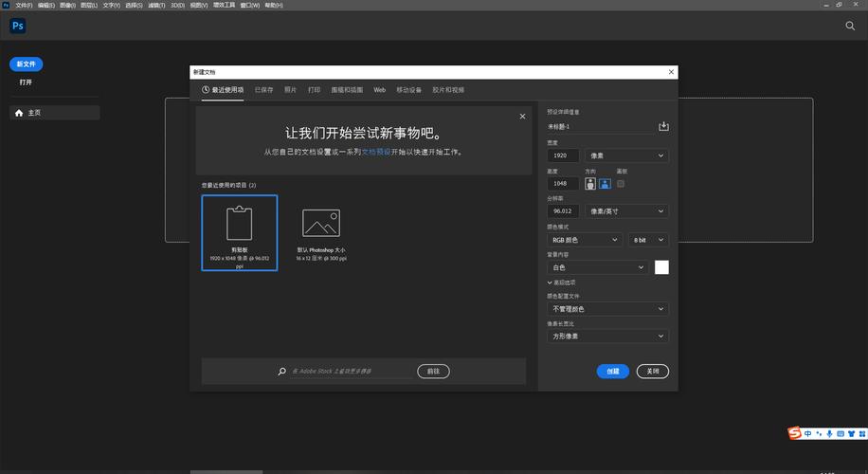Screen dimensions: 868x474
Task: Open the width unit 像素 dropdown
Action: 626,155
